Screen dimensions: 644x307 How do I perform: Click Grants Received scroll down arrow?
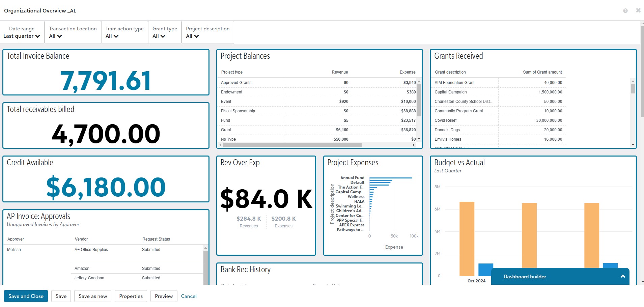(x=633, y=145)
